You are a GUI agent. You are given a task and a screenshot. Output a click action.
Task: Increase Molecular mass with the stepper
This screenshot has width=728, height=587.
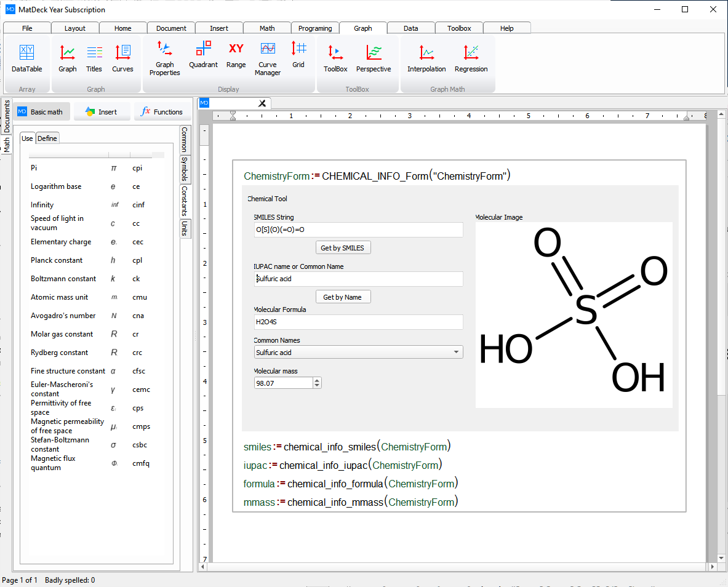(x=317, y=380)
